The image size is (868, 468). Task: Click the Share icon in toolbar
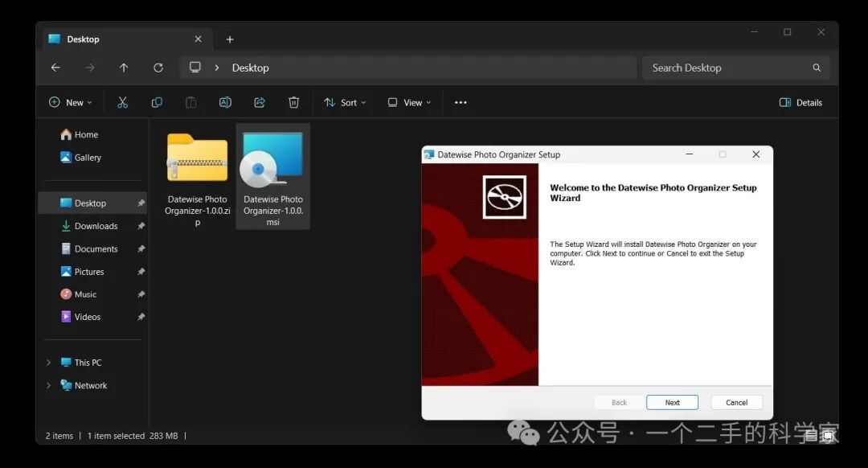coord(260,102)
